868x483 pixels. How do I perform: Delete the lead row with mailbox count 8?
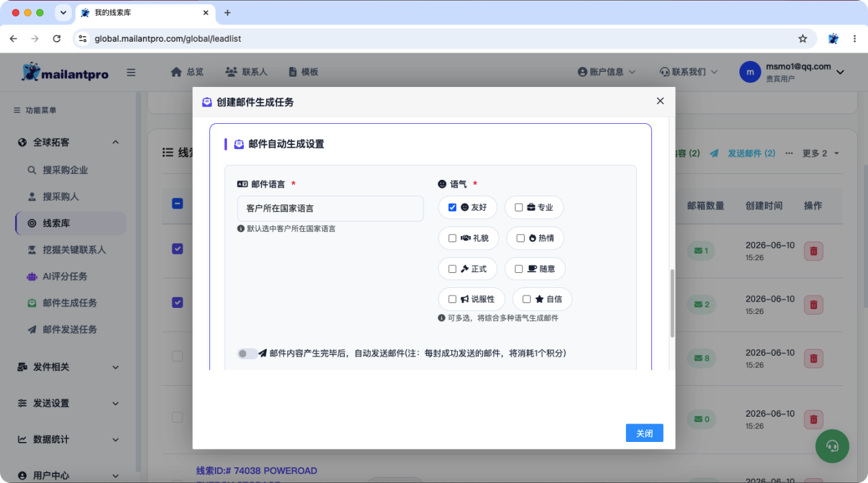(x=813, y=358)
